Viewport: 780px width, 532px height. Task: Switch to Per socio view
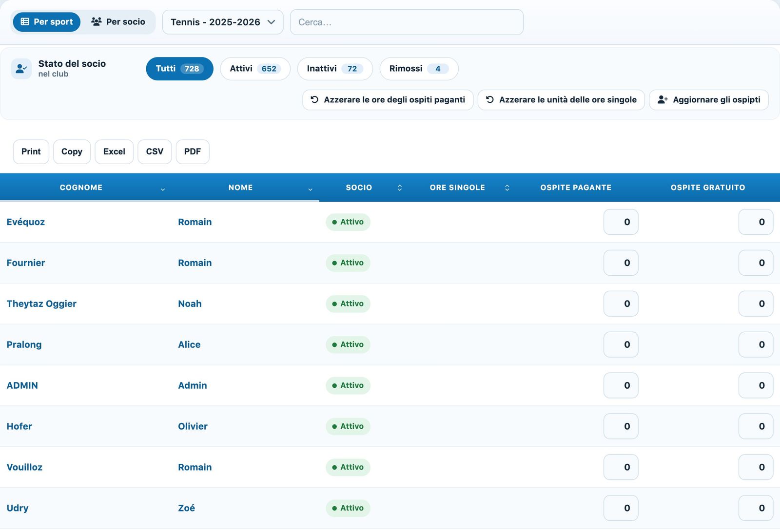(x=118, y=22)
